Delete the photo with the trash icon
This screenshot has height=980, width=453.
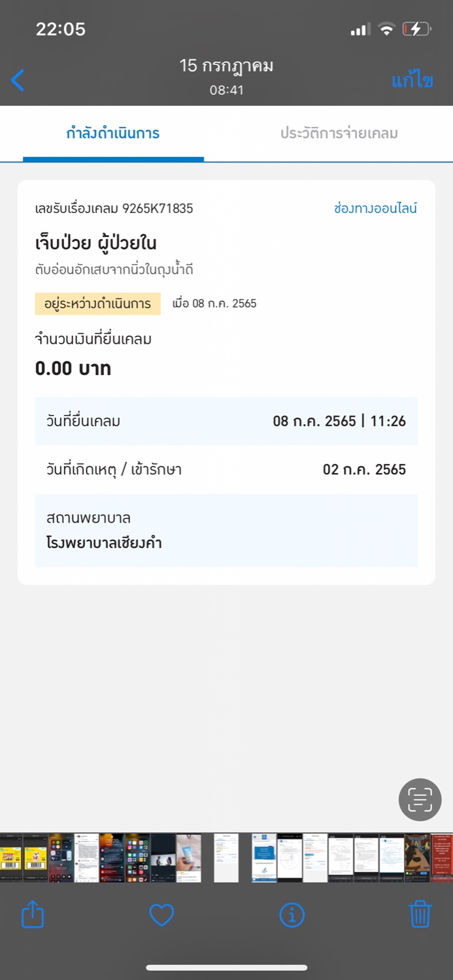(420, 914)
